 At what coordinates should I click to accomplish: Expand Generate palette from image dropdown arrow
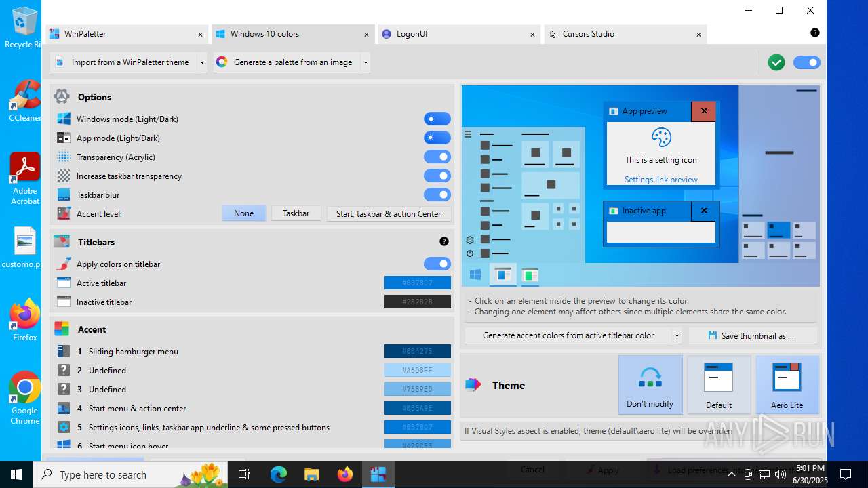(366, 62)
